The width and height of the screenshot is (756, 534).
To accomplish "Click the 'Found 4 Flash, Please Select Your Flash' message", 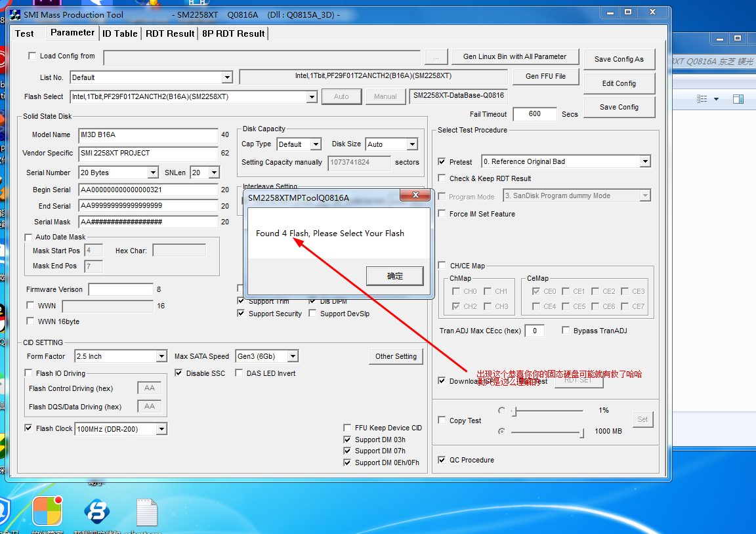I will [330, 234].
